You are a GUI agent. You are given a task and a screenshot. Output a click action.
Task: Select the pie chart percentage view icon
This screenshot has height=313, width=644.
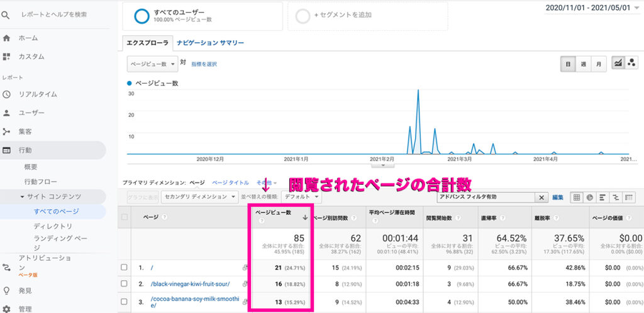click(x=590, y=197)
